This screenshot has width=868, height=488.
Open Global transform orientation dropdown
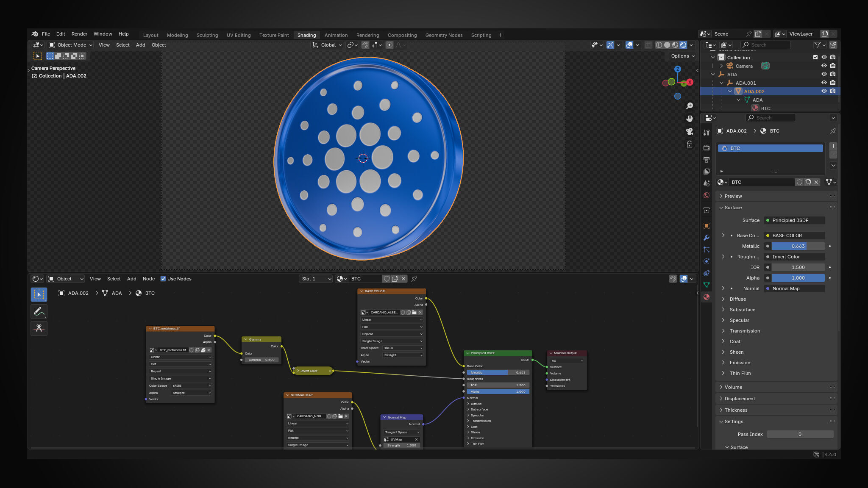[327, 45]
